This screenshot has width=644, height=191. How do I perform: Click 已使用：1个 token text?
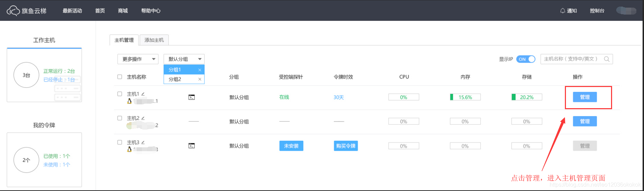pyautogui.click(x=57, y=156)
